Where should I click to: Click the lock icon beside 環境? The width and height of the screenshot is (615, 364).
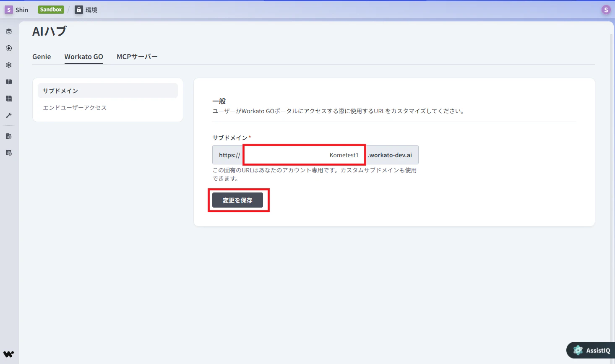coord(79,10)
